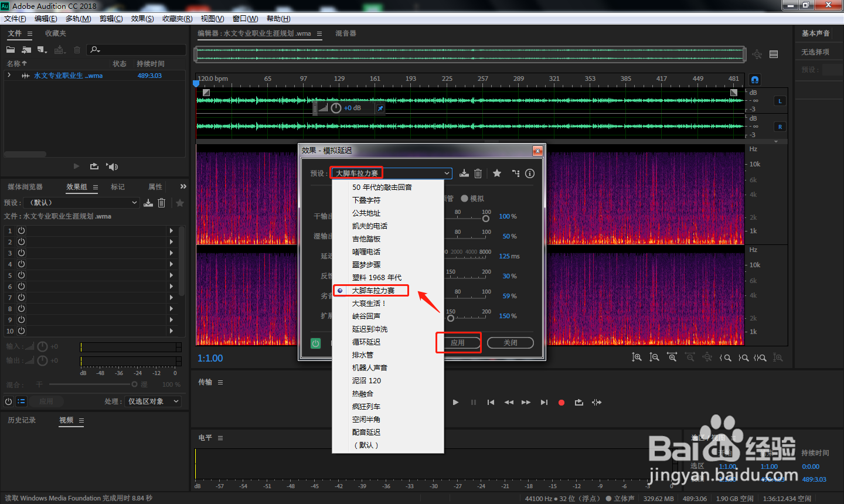
Task: Toggle the left channel L button
Action: point(780,101)
